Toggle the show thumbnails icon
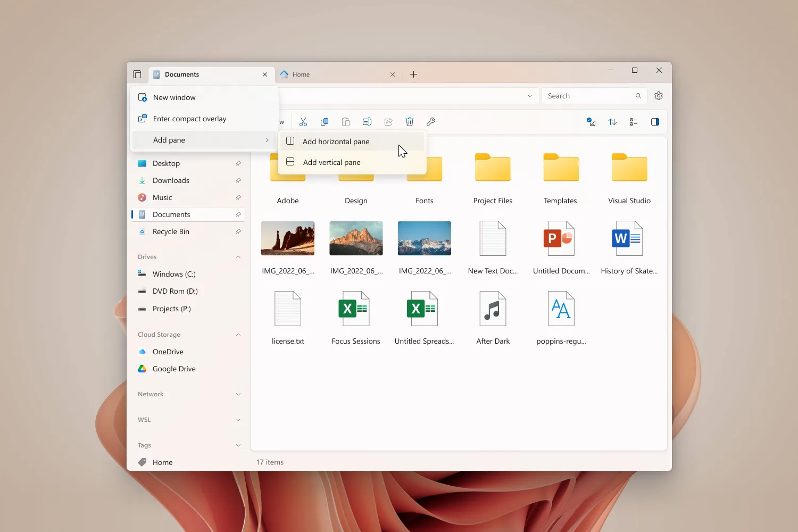Viewport: 798px width, 532px height. (x=591, y=122)
